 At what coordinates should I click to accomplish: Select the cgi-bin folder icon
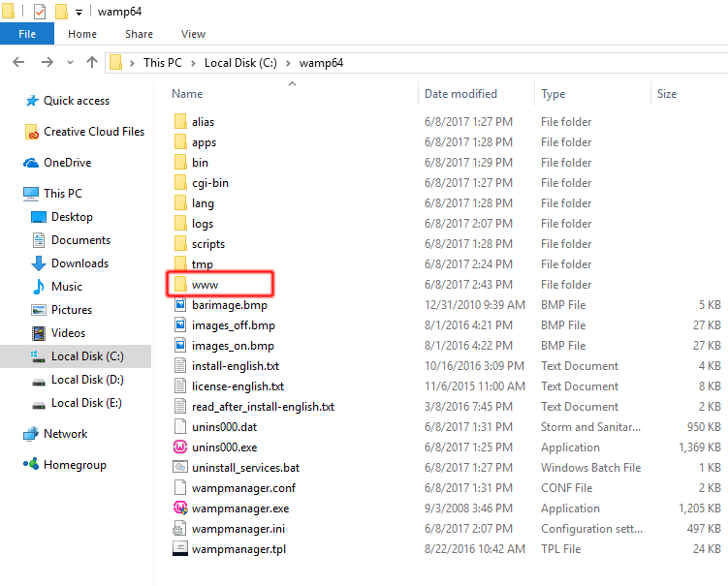[x=180, y=183]
